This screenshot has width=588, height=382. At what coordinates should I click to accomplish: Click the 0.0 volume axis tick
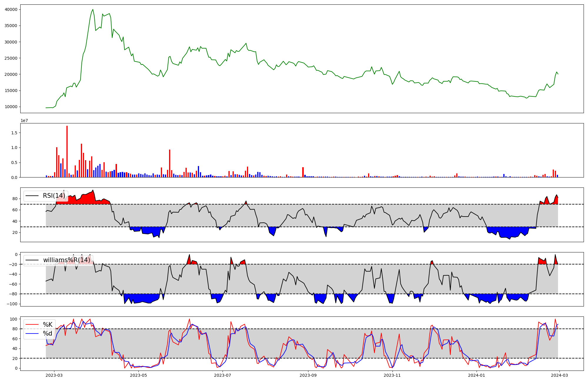(x=14, y=177)
